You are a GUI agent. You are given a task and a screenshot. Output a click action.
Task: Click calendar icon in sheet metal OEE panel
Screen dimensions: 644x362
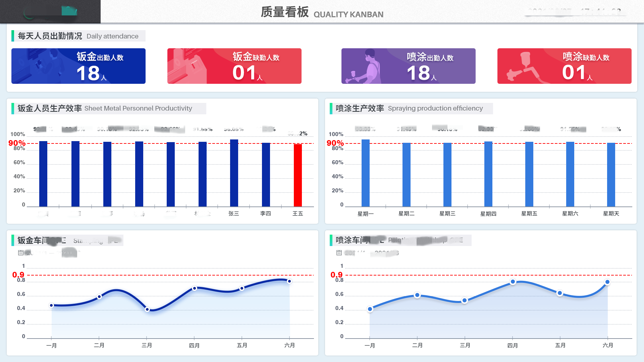click(21, 253)
